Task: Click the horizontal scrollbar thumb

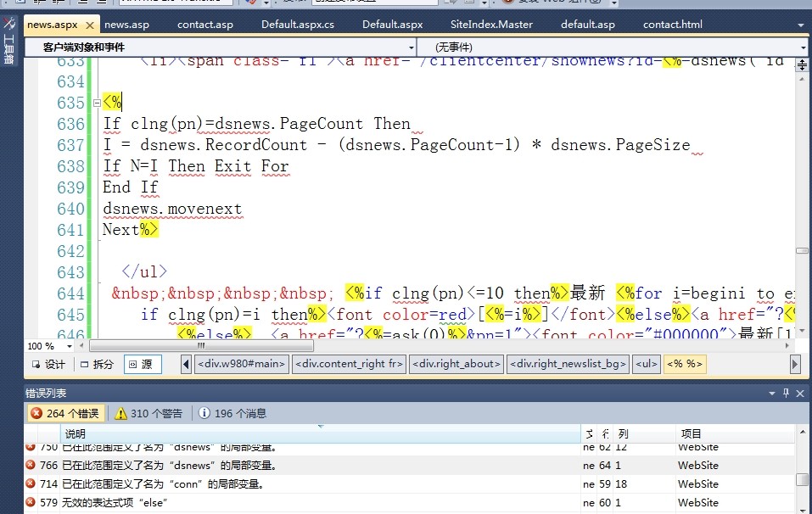Action: pos(201,345)
